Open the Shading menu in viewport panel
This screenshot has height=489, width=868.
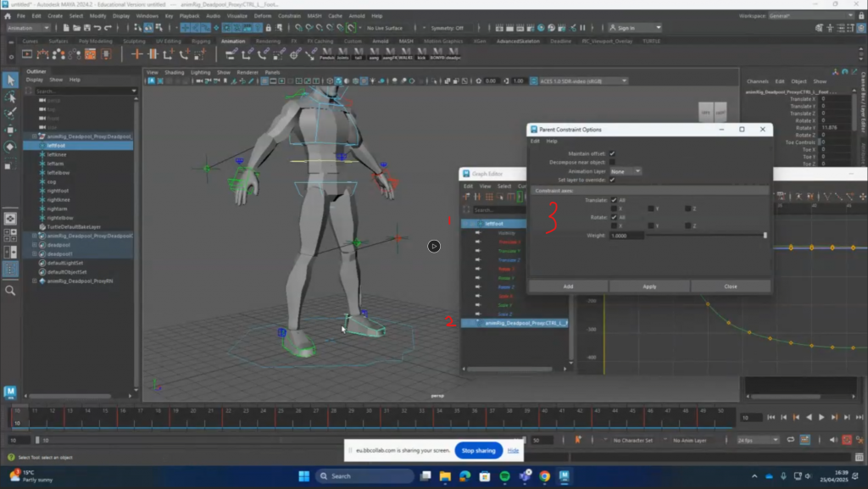174,73
